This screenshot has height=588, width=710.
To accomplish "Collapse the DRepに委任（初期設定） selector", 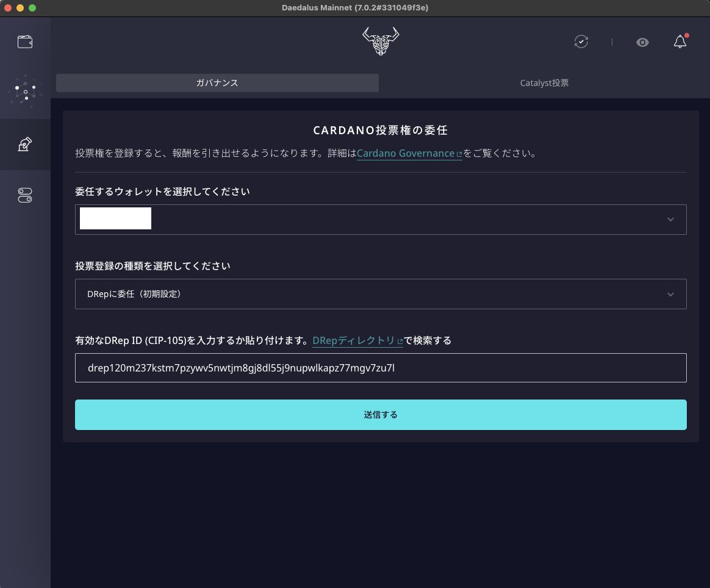I will 670,294.
